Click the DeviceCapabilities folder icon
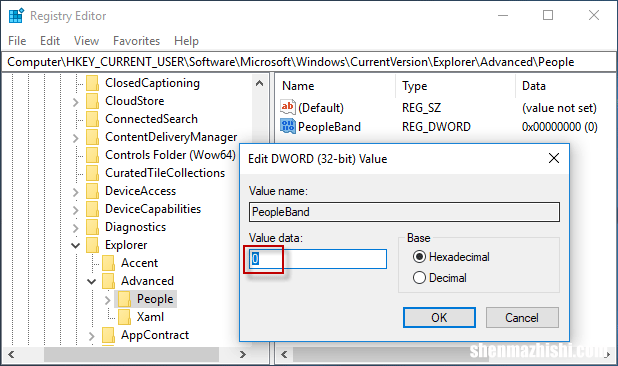Image resolution: width=618 pixels, height=366 pixels. pyautogui.click(x=93, y=209)
